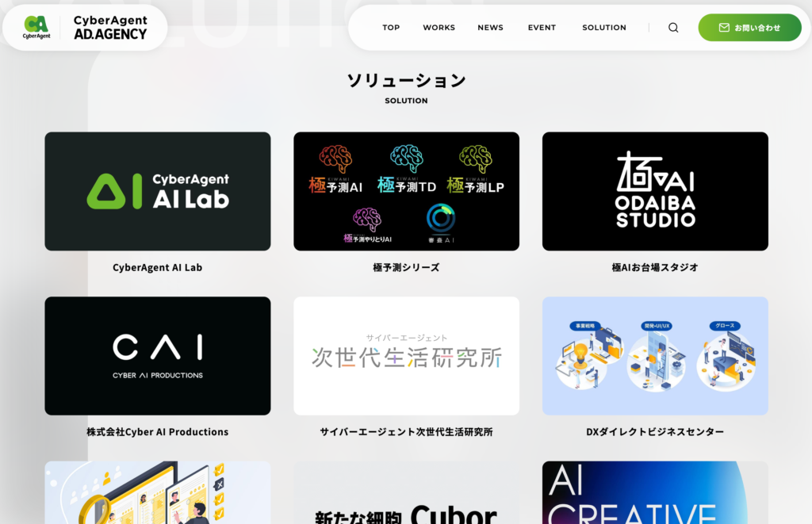Open the AI CREATIVE card at bottom

click(655, 493)
